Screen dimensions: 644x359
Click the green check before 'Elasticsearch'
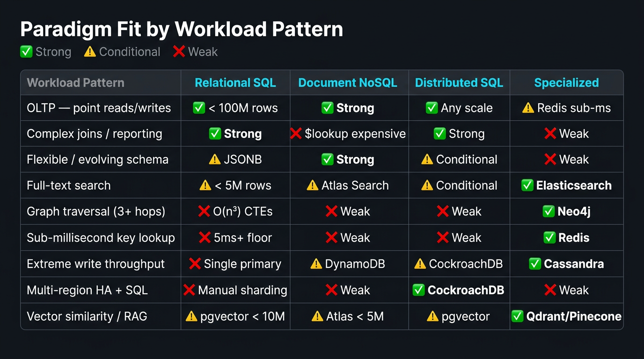coord(527,186)
